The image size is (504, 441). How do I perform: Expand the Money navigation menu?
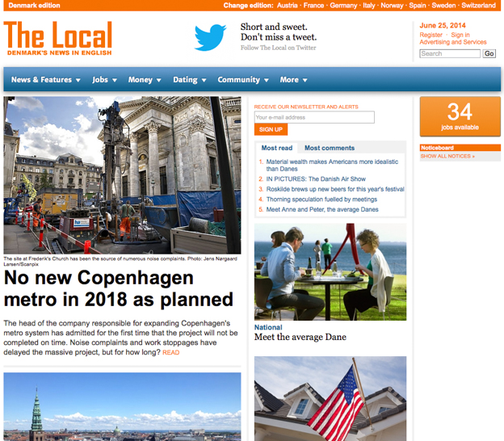[145, 80]
